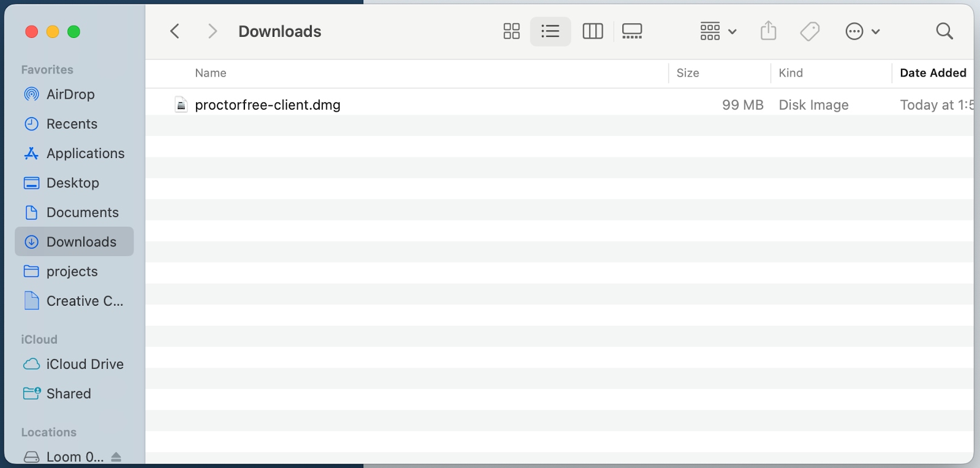This screenshot has height=468, width=980.
Task: Go back with the left chevron
Action: pos(175,31)
